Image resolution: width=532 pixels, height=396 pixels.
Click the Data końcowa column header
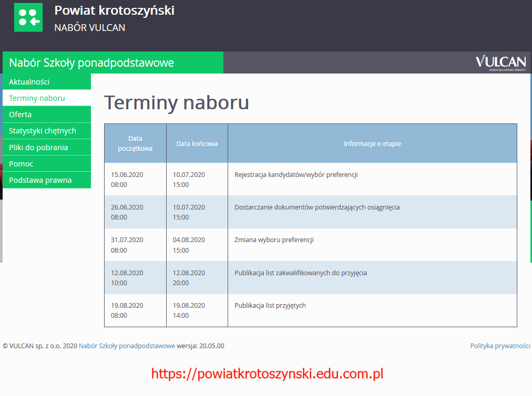pyautogui.click(x=197, y=143)
